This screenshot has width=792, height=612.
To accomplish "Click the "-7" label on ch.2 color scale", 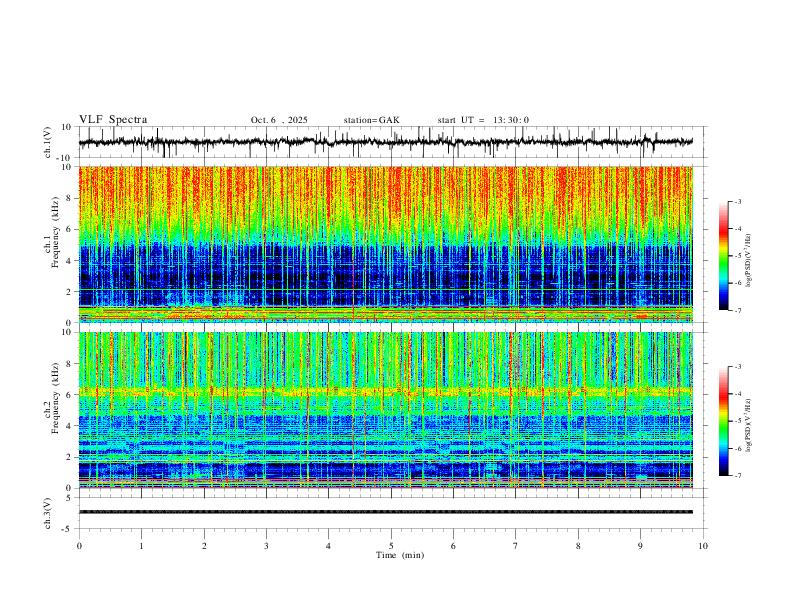I will coord(737,476).
